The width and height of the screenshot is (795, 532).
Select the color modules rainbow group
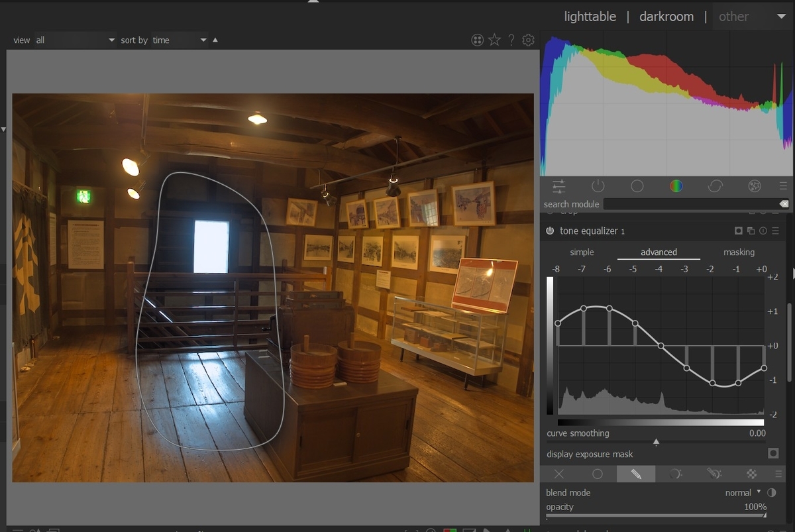click(676, 187)
